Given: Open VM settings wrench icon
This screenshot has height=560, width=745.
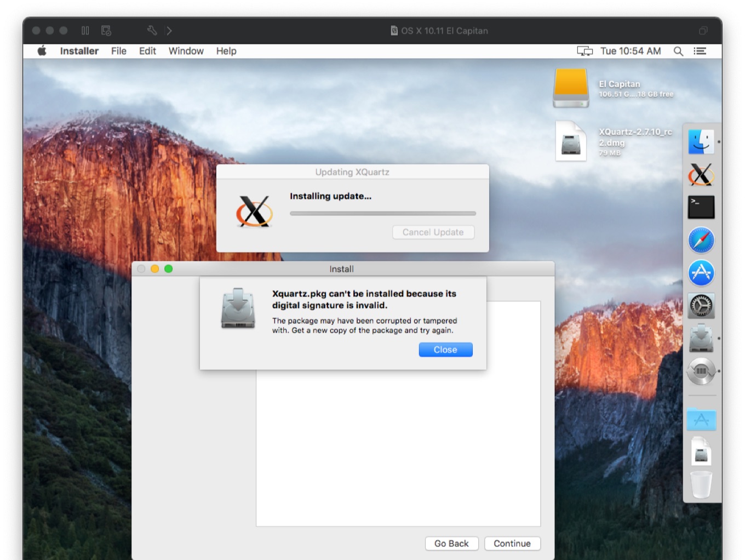Looking at the screenshot, I should tap(152, 31).
